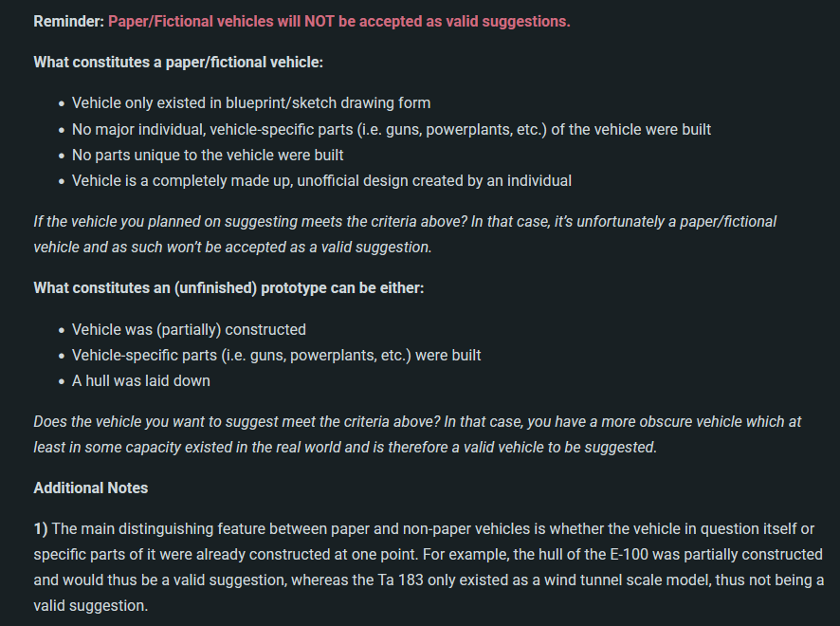Click the red paper/fictional vehicles warning text
Viewport: 840px width, 626px height.
tap(339, 21)
